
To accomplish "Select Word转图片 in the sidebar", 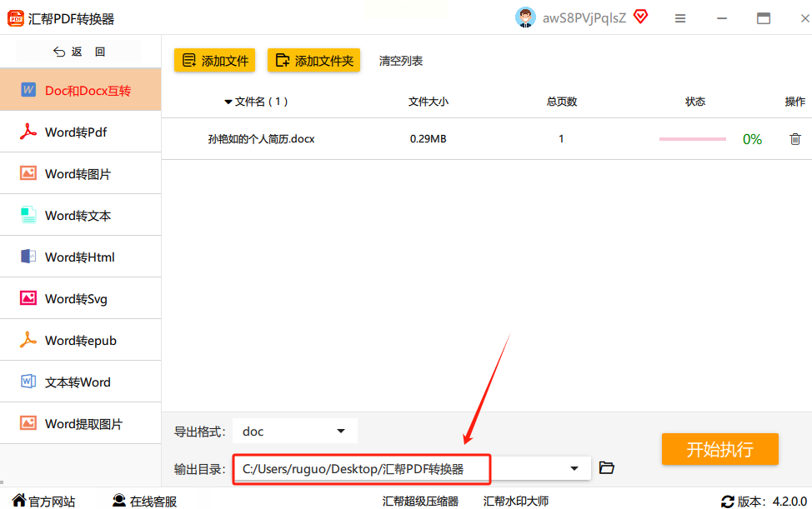I will pyautogui.click(x=81, y=174).
